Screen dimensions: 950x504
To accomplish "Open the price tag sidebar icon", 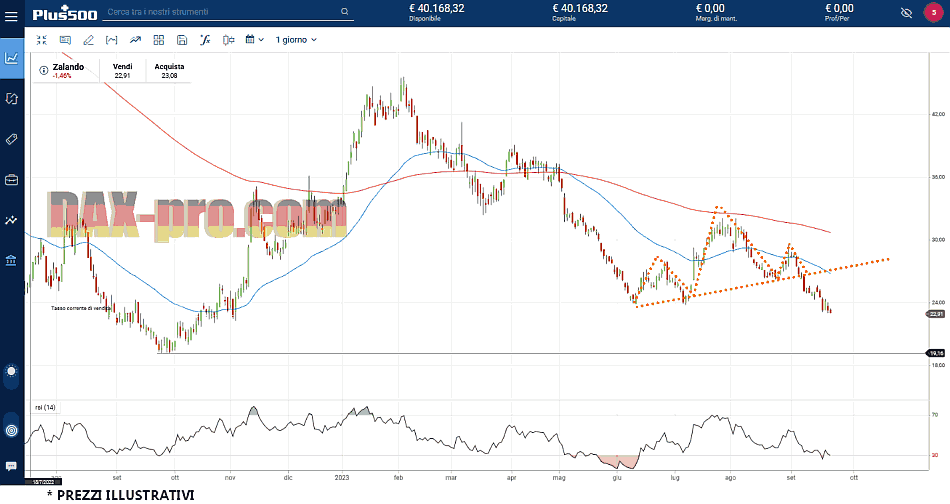I will point(12,139).
